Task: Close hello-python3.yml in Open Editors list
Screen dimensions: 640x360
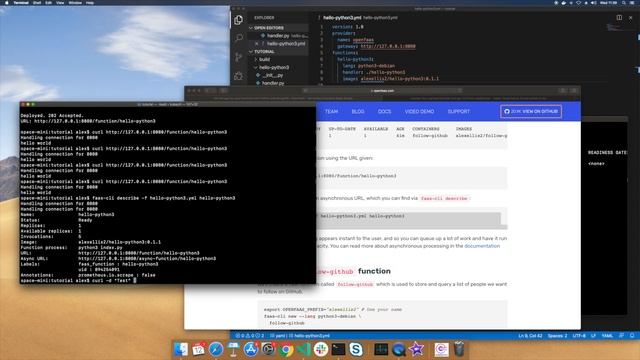Action: point(256,44)
